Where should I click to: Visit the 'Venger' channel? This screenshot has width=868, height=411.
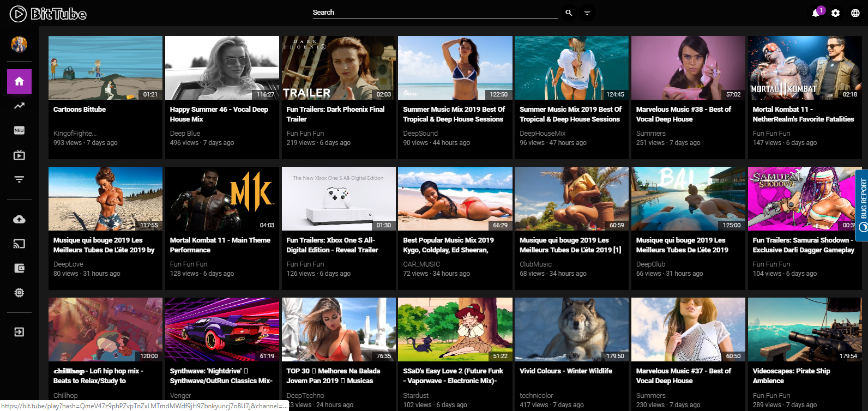click(180, 395)
